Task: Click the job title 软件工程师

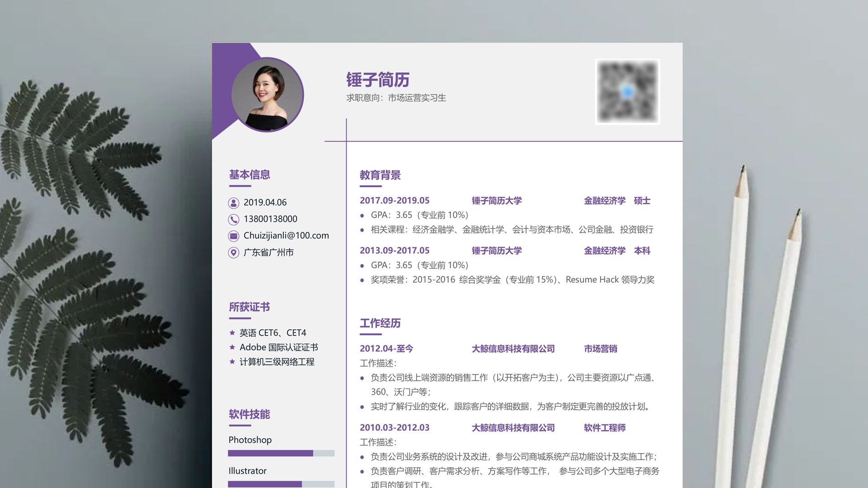Action: pos(604,427)
